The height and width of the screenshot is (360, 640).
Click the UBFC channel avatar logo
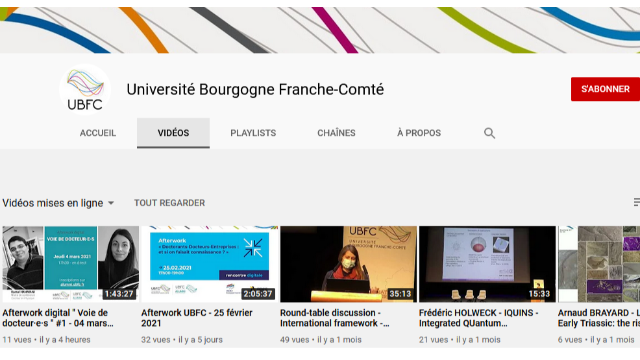(85, 89)
